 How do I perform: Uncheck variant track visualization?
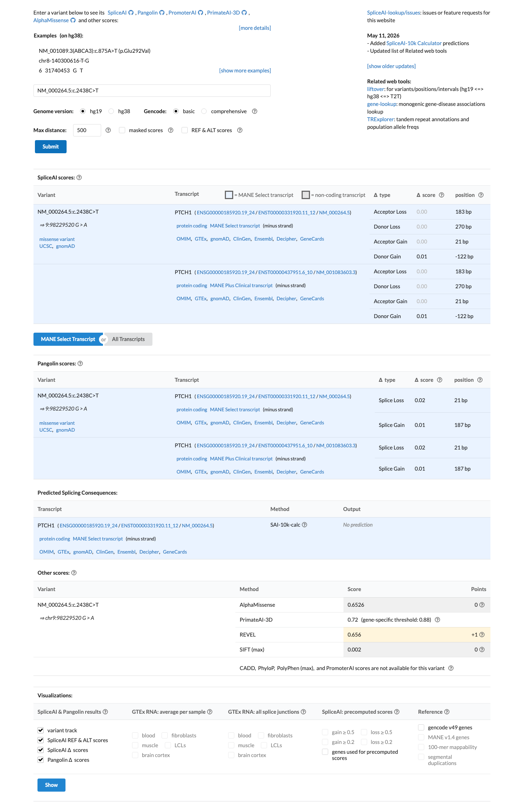(41, 730)
